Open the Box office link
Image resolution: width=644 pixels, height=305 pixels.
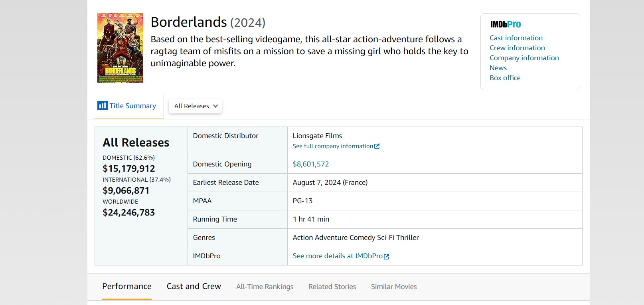click(505, 78)
